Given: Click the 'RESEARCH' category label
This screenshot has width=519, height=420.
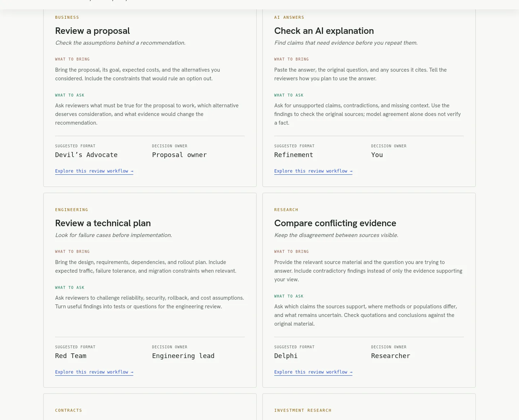Looking at the screenshot, I should coord(286,210).
